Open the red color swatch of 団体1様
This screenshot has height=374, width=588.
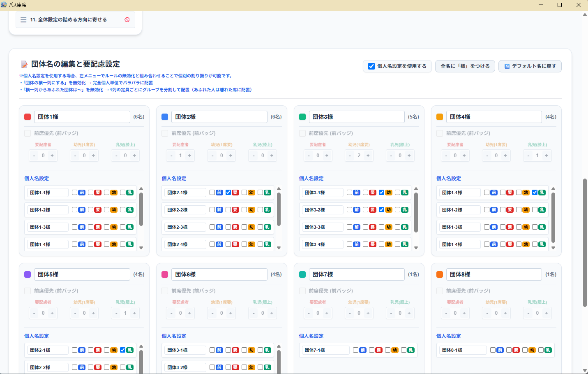pos(28,117)
